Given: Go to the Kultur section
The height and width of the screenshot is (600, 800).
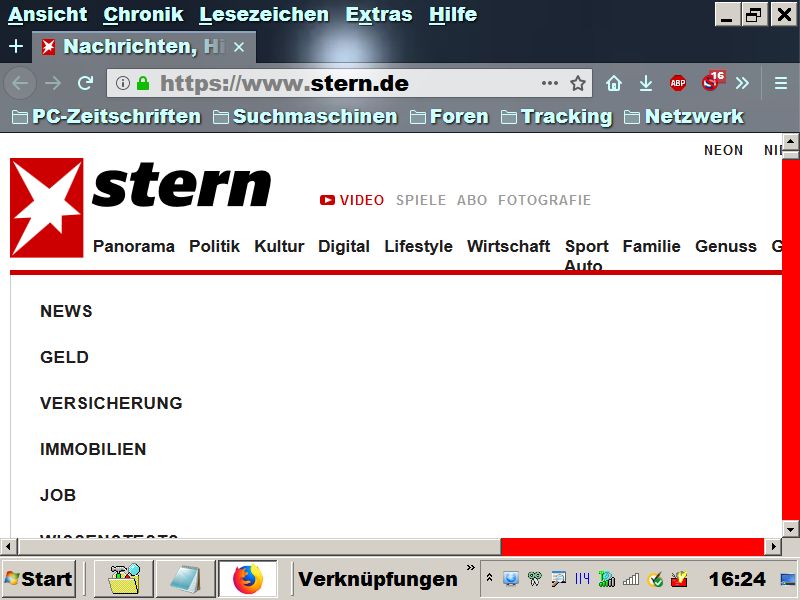Looking at the screenshot, I should [x=279, y=246].
